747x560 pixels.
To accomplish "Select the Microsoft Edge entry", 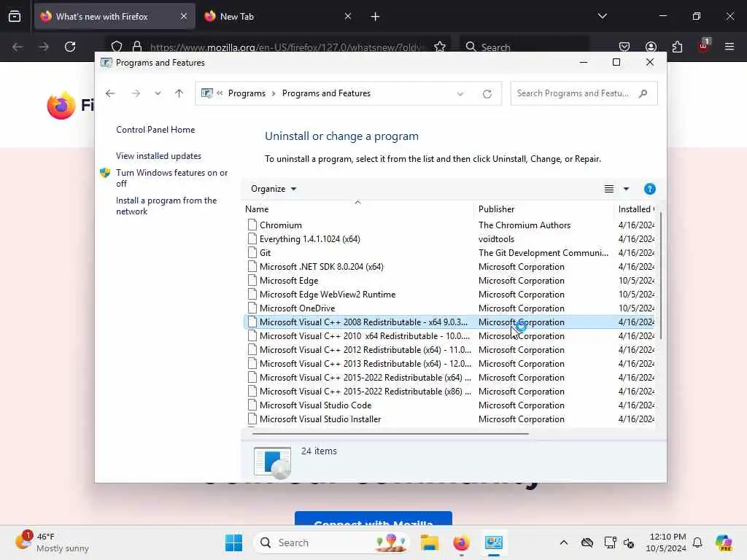I will [449, 281].
